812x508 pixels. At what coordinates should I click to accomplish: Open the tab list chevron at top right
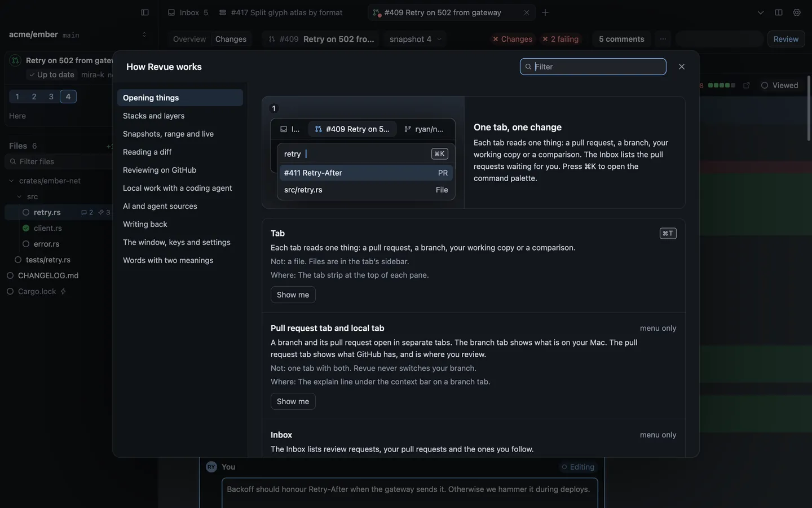pos(761,12)
